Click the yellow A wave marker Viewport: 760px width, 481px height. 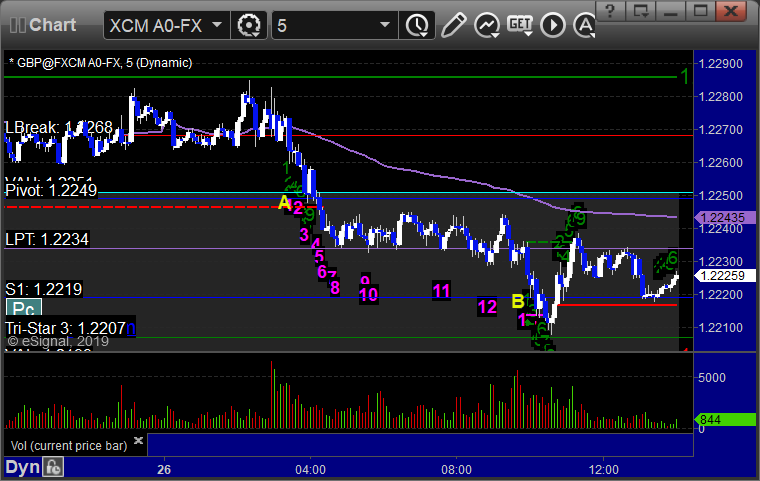click(x=284, y=203)
